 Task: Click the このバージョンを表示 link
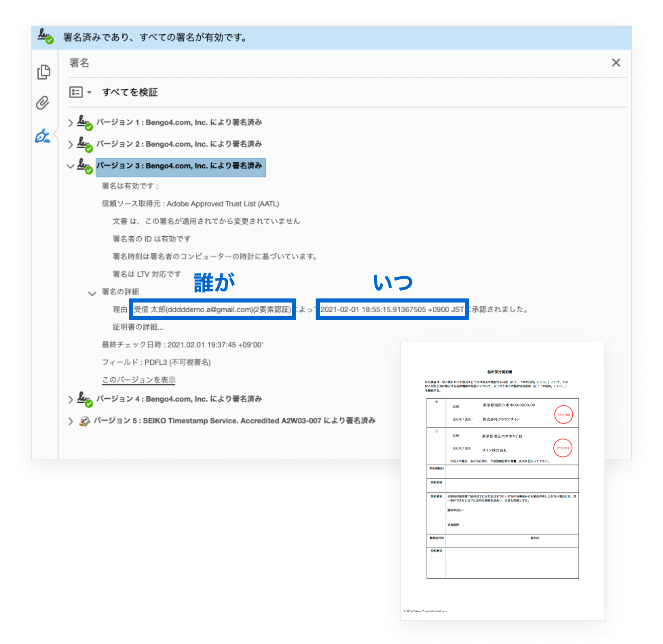click(139, 380)
